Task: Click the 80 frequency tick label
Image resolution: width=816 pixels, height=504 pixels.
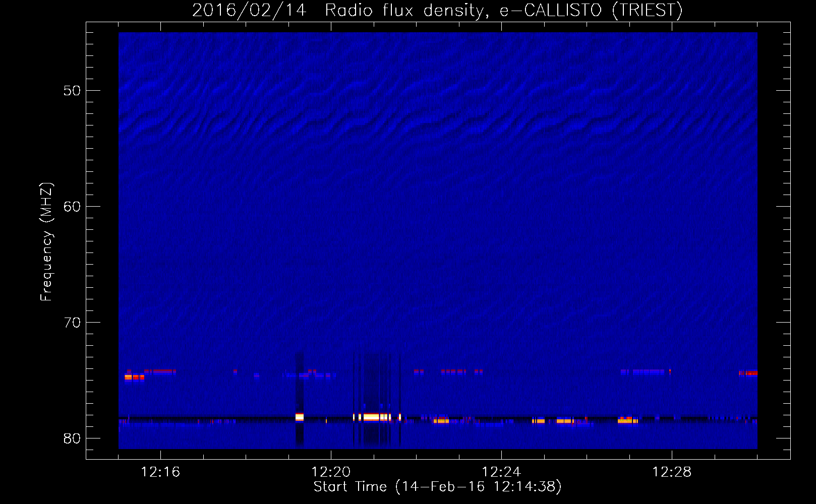Action: [x=72, y=438]
